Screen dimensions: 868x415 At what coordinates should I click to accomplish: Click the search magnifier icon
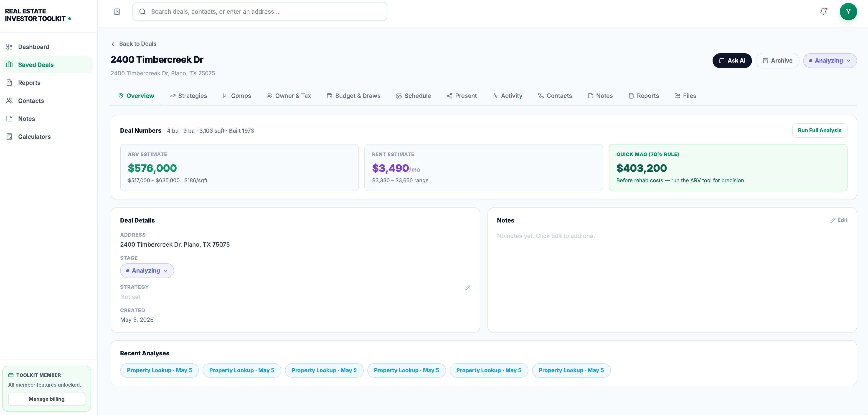(x=142, y=12)
